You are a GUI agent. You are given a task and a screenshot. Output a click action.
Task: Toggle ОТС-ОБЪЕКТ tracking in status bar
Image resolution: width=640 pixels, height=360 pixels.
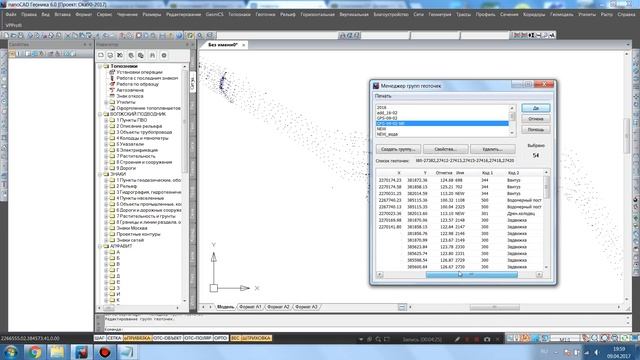click(167, 338)
